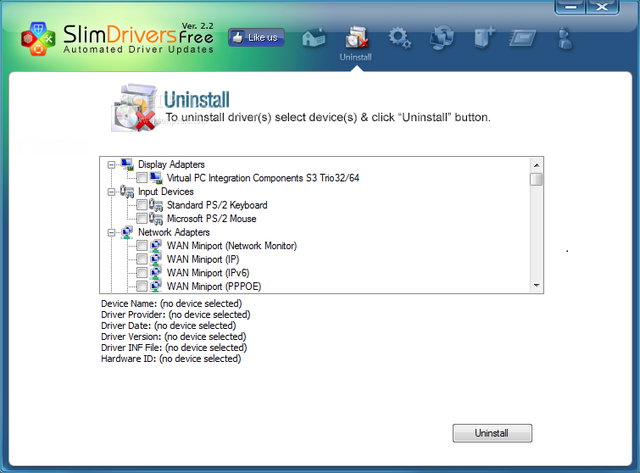Click the Driver Version info line
The height and width of the screenshot is (473, 640).
[173, 337]
